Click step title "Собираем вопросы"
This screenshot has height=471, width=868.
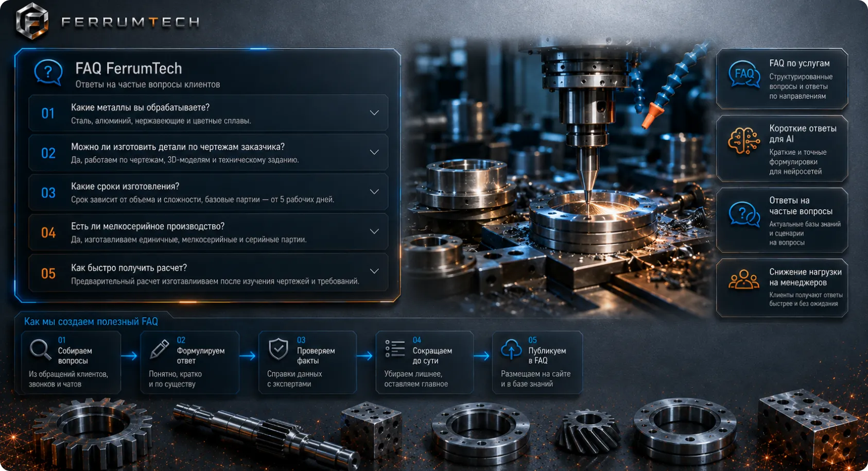click(x=75, y=356)
